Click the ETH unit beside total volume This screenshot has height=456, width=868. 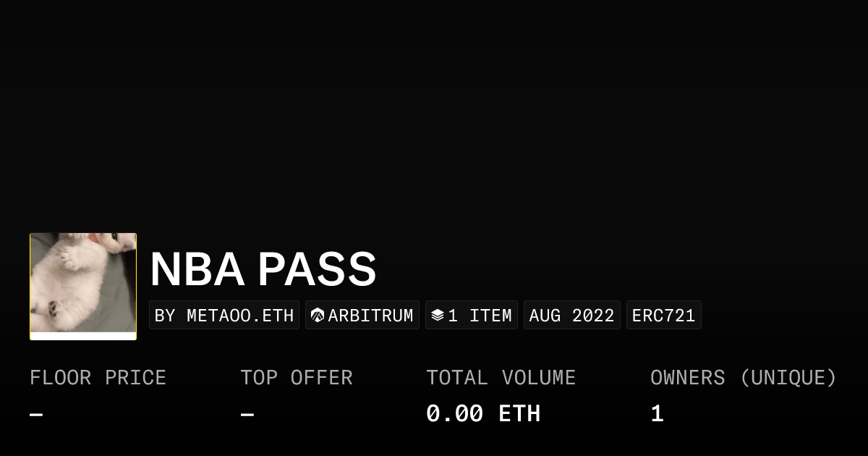[519, 414]
